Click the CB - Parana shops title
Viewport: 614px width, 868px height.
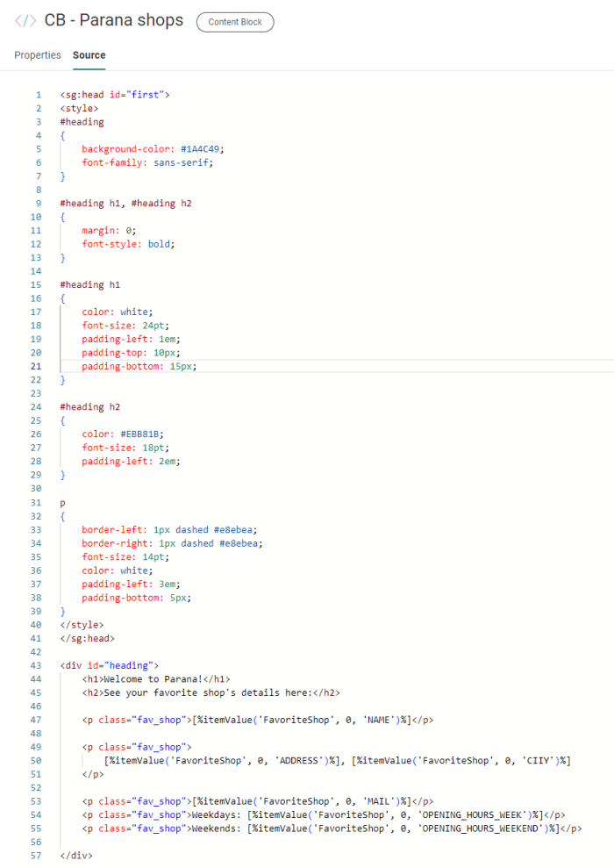coord(114,21)
